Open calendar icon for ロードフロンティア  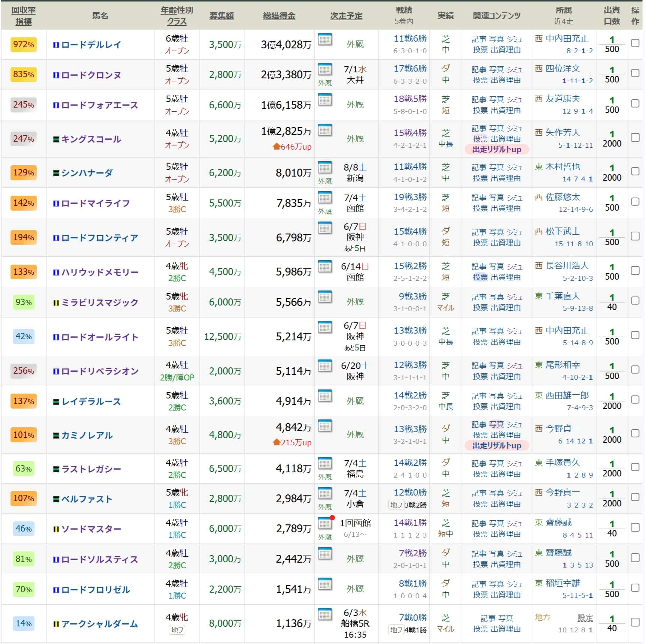click(x=325, y=228)
